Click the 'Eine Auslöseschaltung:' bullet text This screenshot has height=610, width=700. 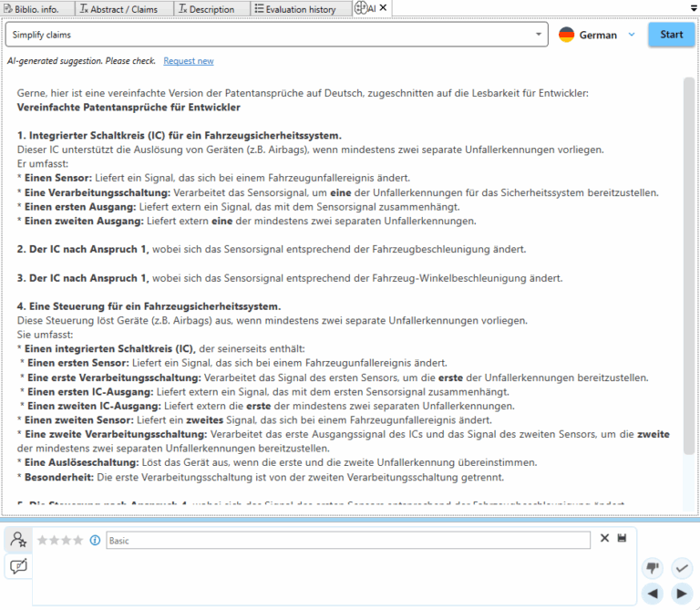82,462
